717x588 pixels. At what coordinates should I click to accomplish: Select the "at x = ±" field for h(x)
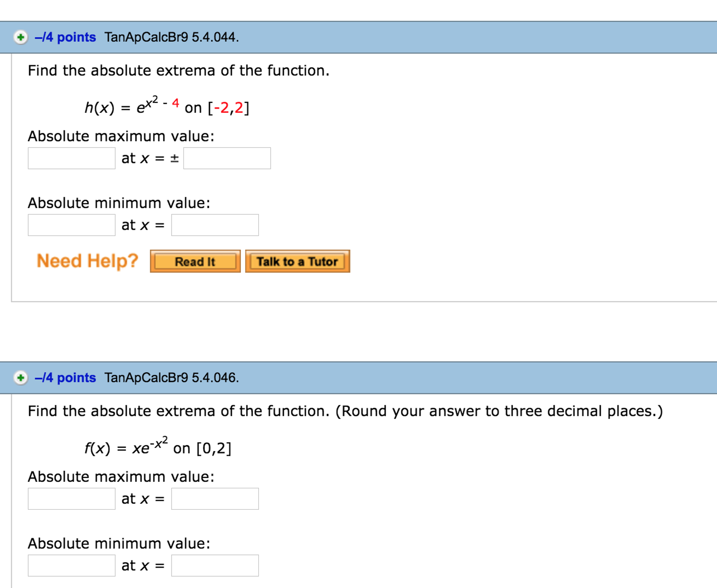tap(226, 158)
